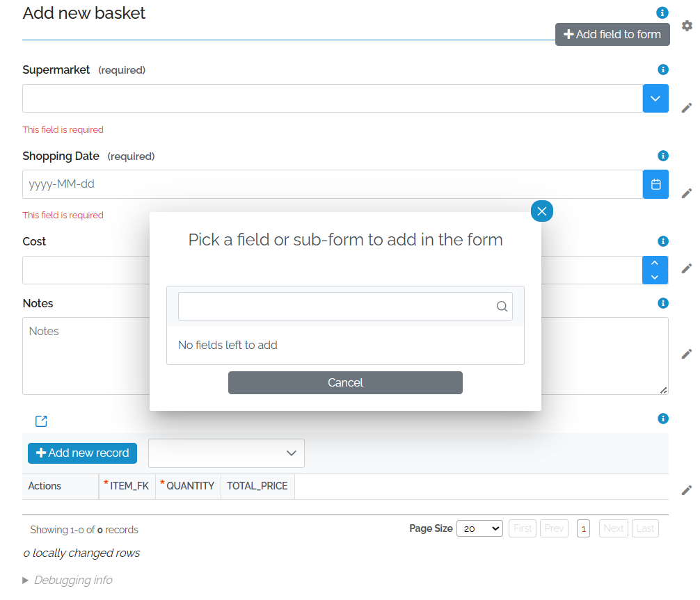700x600 pixels.
Task: Expand the Supermarket dropdown
Action: (x=655, y=98)
